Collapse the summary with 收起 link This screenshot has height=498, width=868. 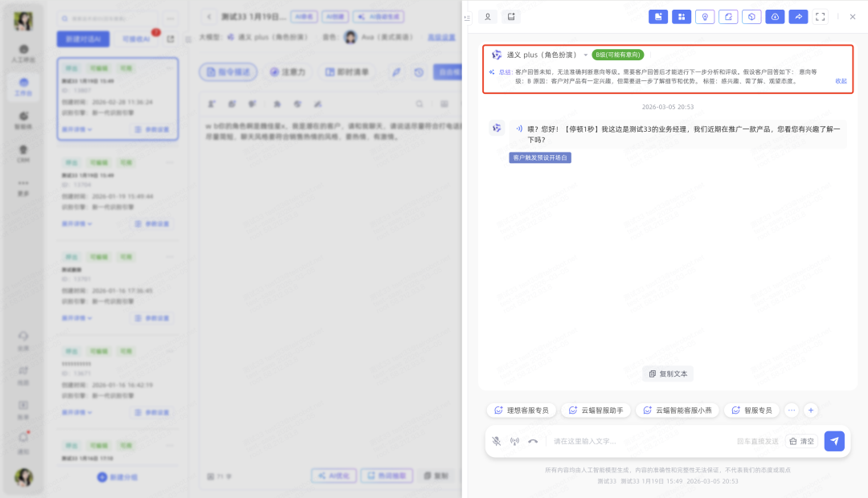point(841,81)
